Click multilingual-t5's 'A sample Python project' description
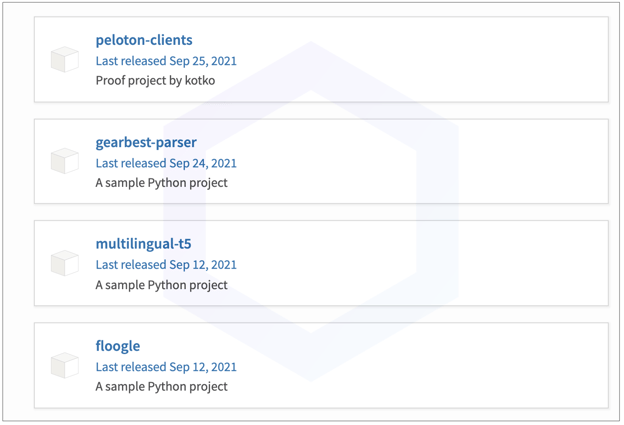This screenshot has height=425, width=624. pos(161,285)
